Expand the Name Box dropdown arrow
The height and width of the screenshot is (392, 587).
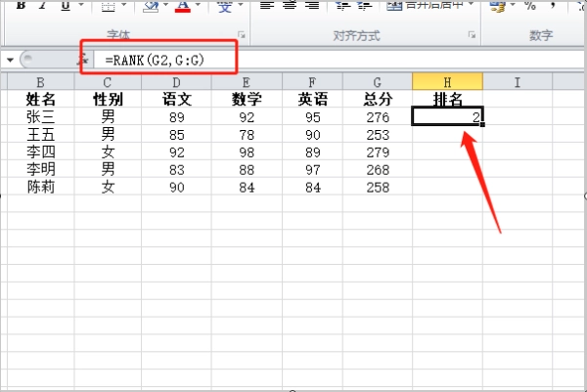point(10,60)
